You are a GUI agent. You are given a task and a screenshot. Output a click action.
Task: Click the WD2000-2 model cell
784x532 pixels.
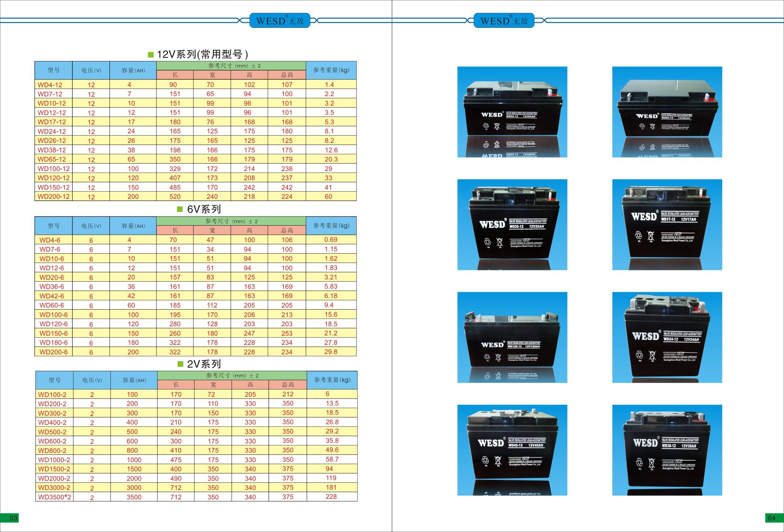pos(54,478)
